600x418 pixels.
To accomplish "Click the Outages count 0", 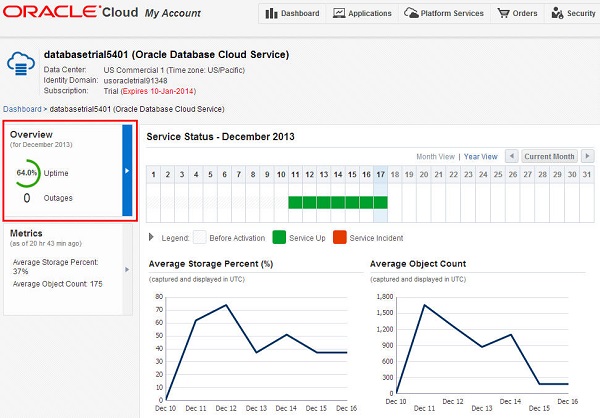I will [27, 198].
